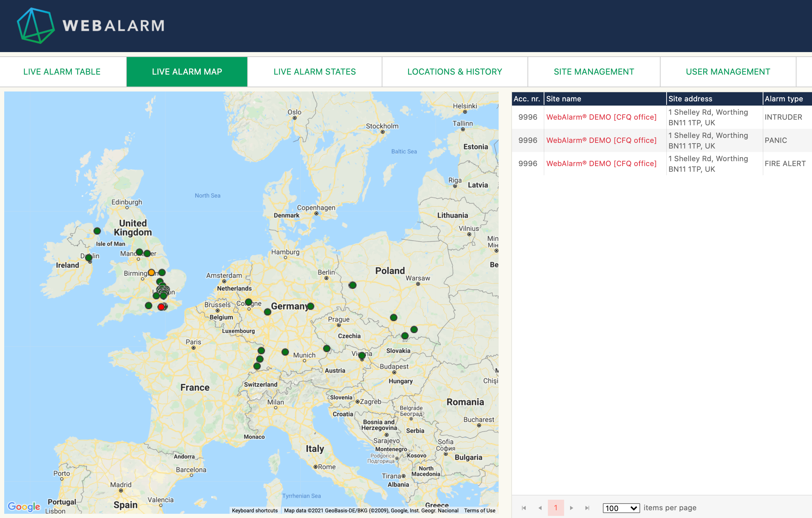Open the WebAlarm DEMO link for PANIC alarm
The width and height of the screenshot is (812, 518).
tap(601, 140)
